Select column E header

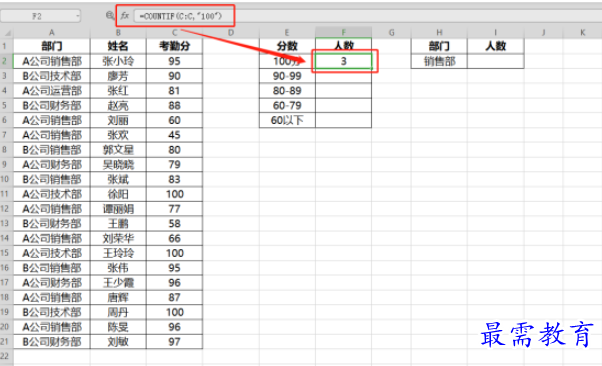pos(287,33)
